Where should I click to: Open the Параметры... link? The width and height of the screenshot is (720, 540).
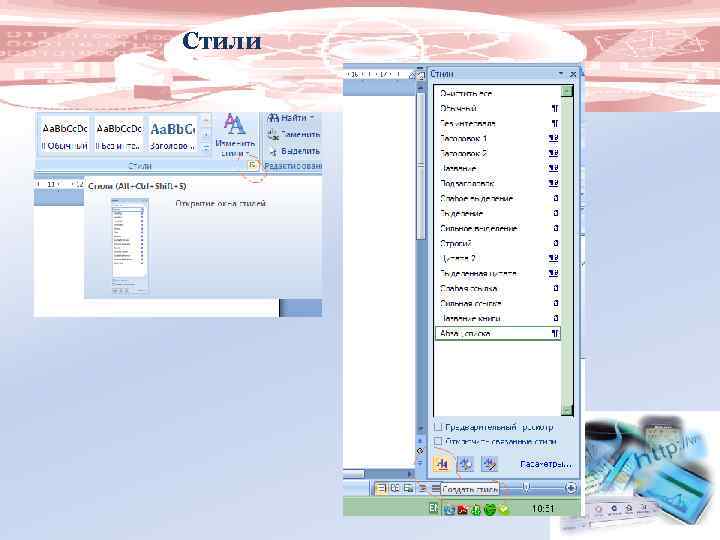click(546, 464)
